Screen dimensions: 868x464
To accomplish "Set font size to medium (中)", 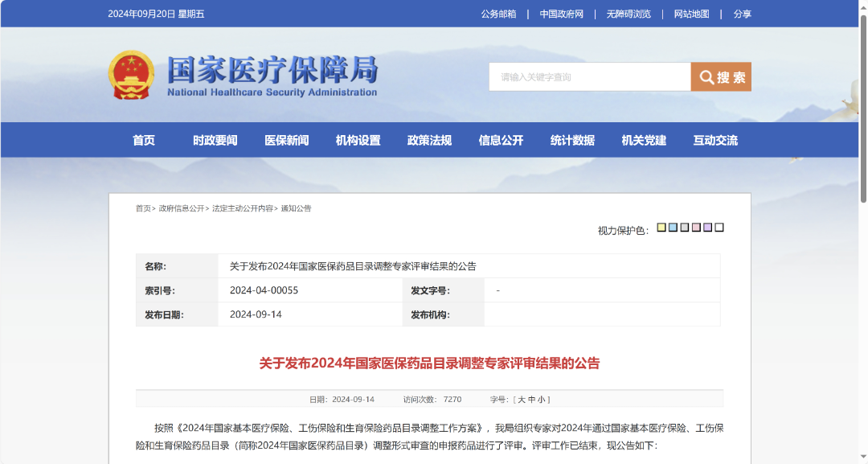I will 531,400.
